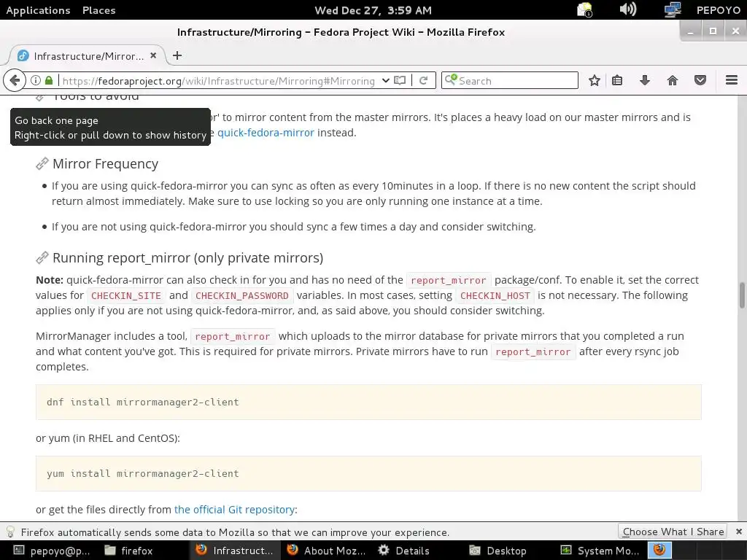747x560 pixels.
Task: Open a new tab with plus button
Action: tap(177, 55)
